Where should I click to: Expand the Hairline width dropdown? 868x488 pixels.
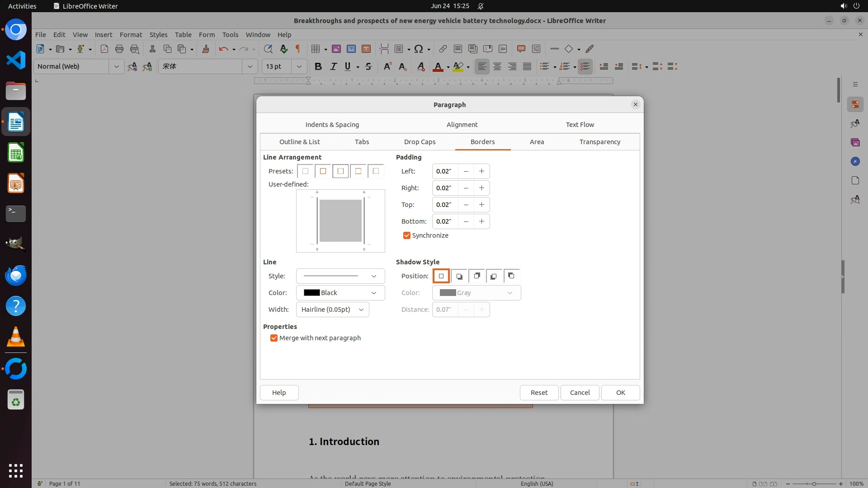coord(332,310)
